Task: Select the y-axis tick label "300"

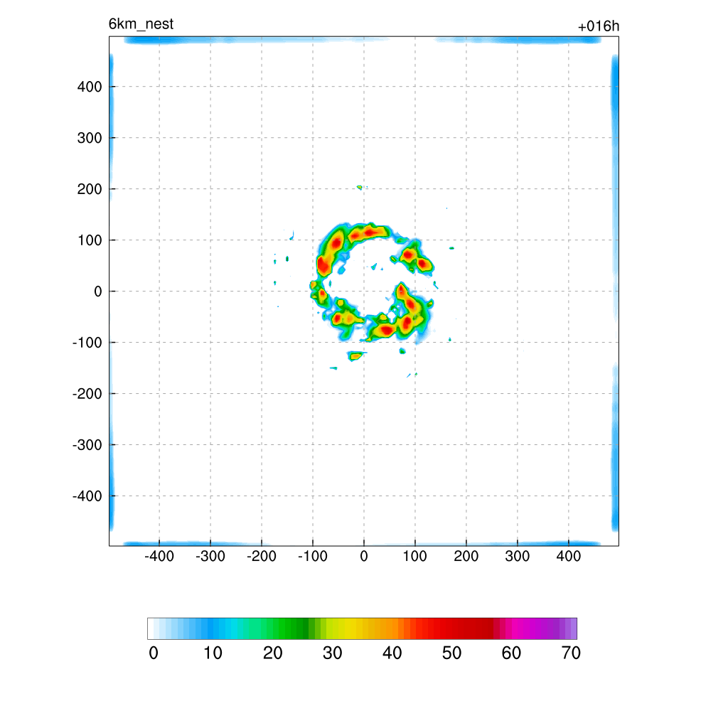Action: point(90,138)
